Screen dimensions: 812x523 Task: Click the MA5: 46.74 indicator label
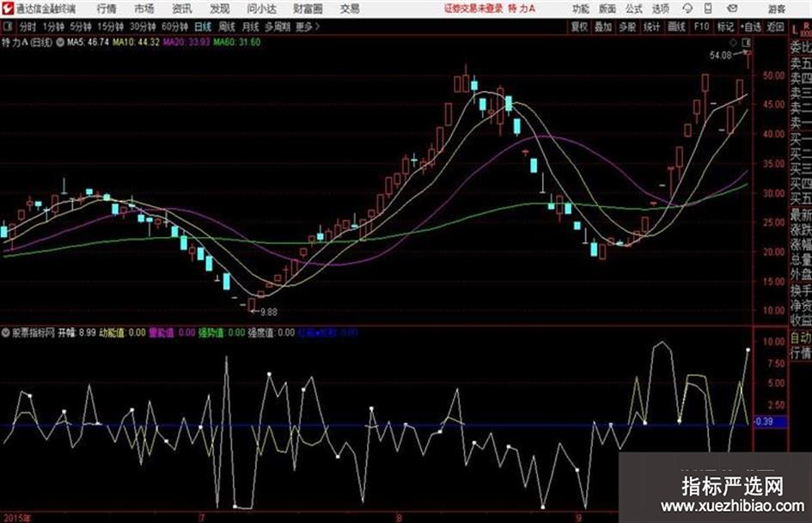pos(88,42)
